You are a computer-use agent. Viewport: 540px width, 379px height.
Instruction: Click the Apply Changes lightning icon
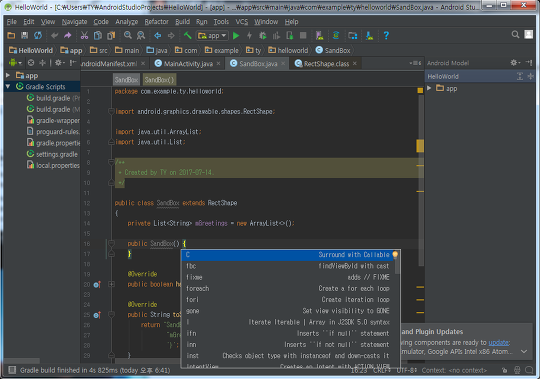249,35
